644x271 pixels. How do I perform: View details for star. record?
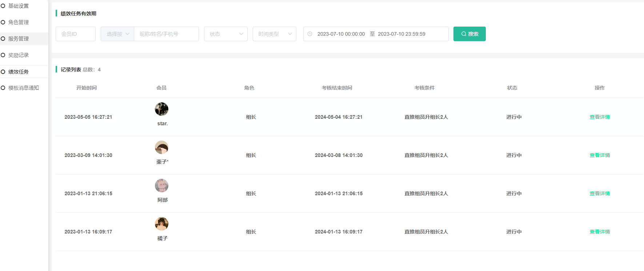600,117
